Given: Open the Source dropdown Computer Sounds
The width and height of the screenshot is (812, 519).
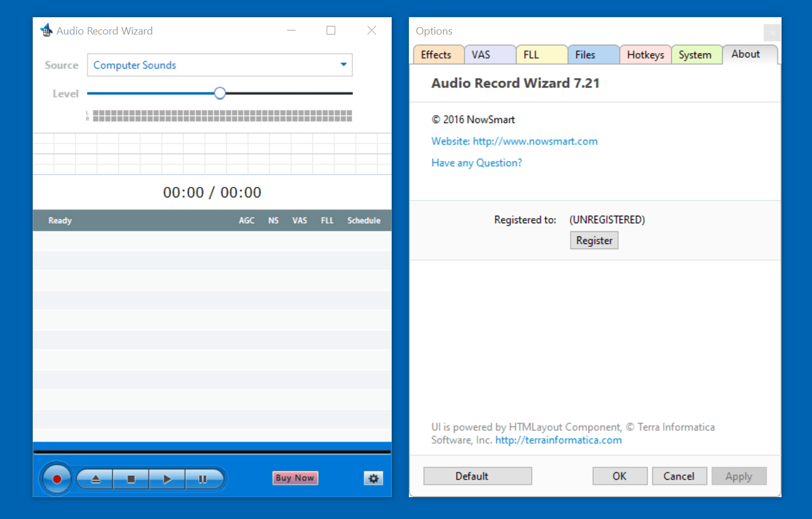Looking at the screenshot, I should click(x=220, y=65).
